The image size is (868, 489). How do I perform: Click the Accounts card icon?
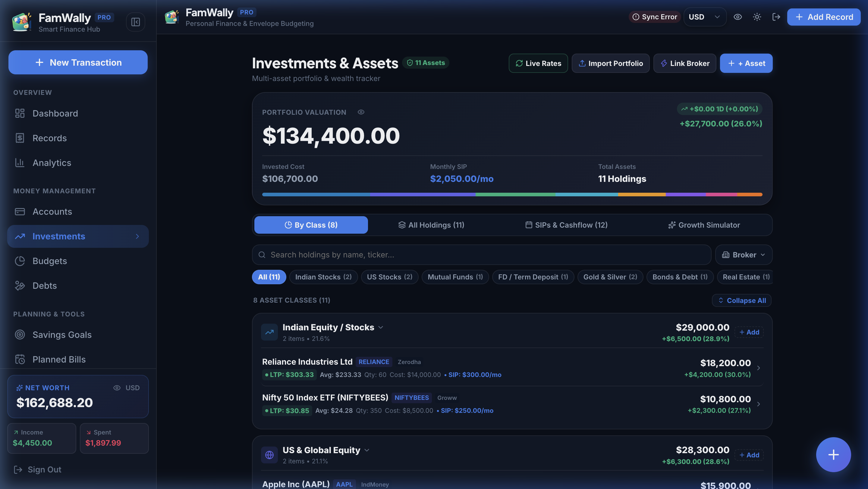20,212
